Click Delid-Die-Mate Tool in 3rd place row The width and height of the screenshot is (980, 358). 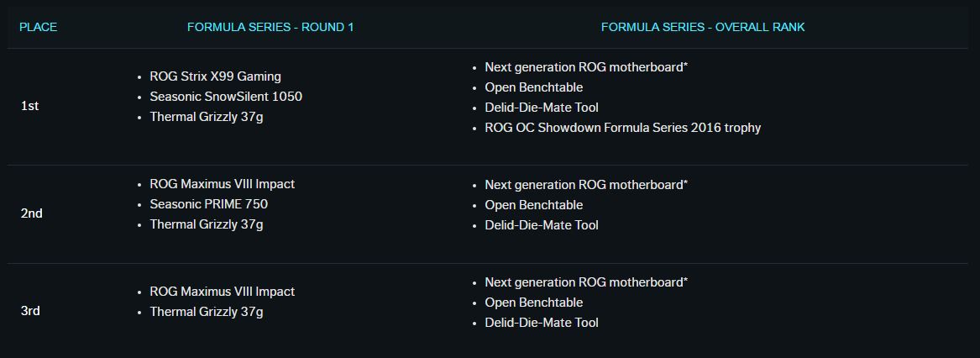click(x=542, y=323)
